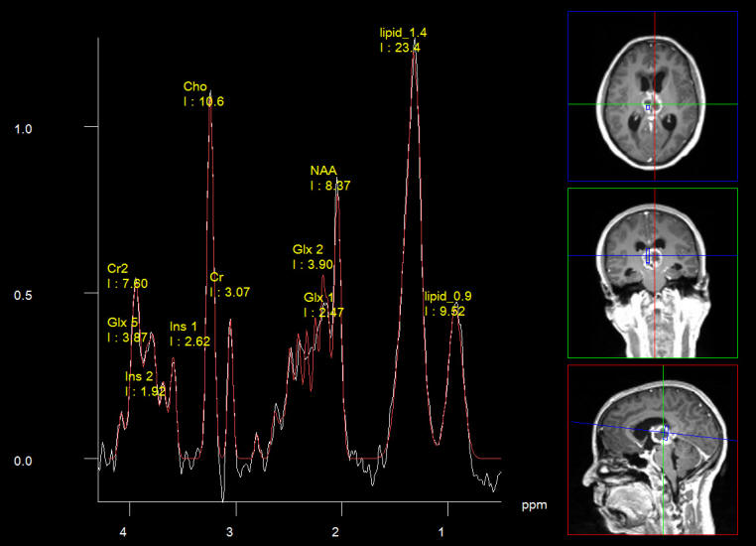
Task: Select the Cr 3.07 peak label
Action: [228, 284]
